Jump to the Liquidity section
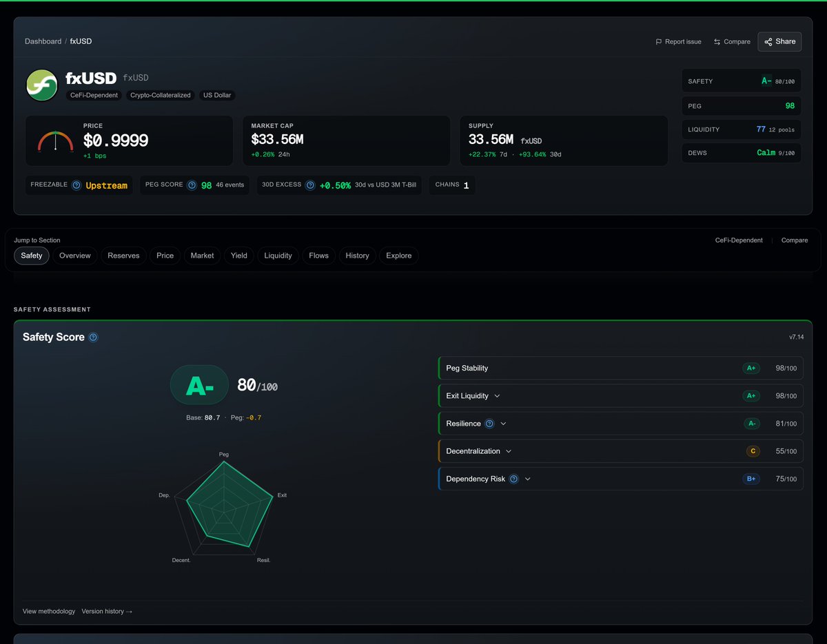 pos(278,256)
